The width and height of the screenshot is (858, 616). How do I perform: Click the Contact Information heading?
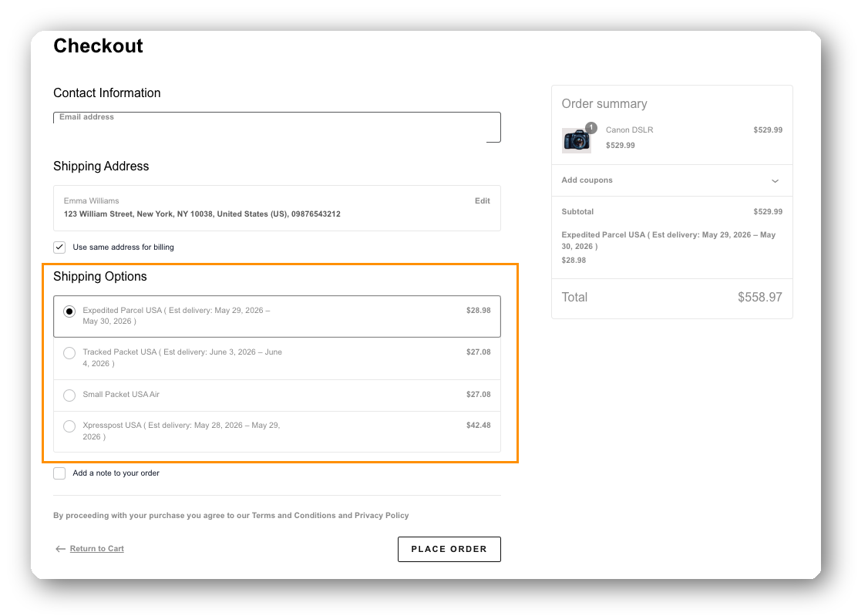click(106, 93)
